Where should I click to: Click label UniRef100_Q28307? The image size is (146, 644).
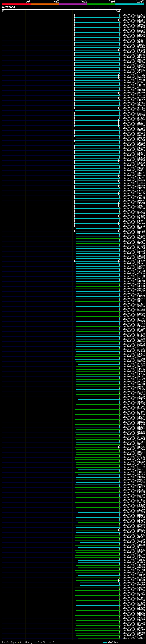(133, 304)
